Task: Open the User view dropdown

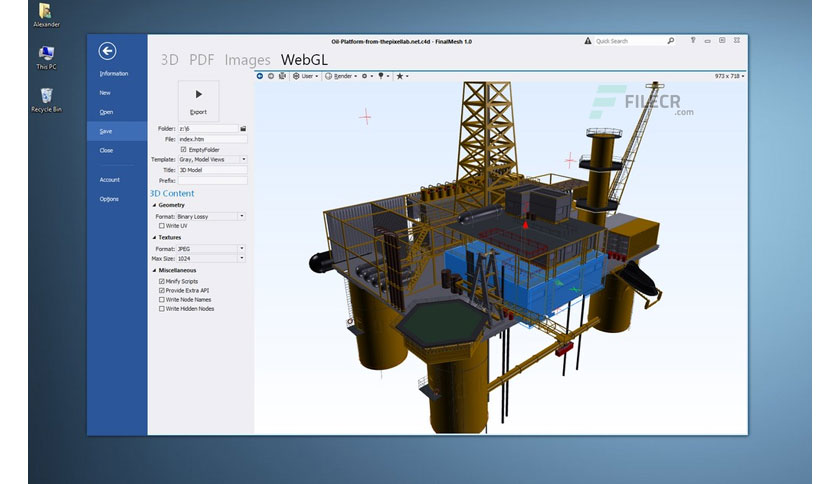Action: click(x=306, y=76)
